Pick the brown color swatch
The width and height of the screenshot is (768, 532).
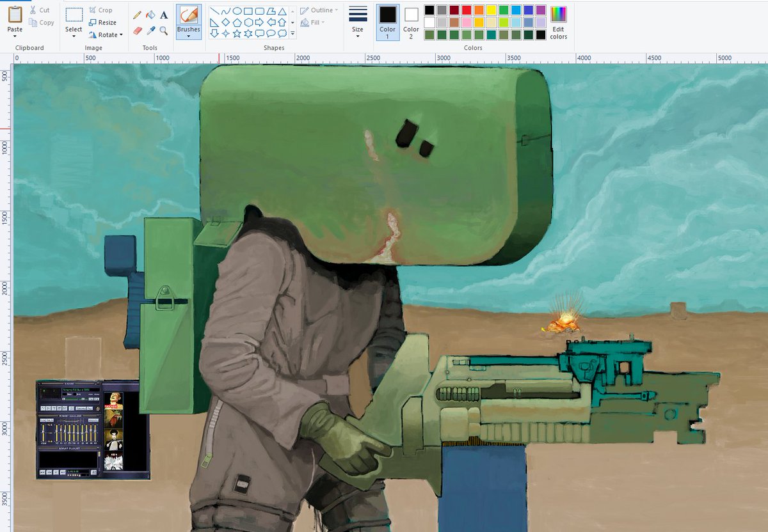click(454, 22)
